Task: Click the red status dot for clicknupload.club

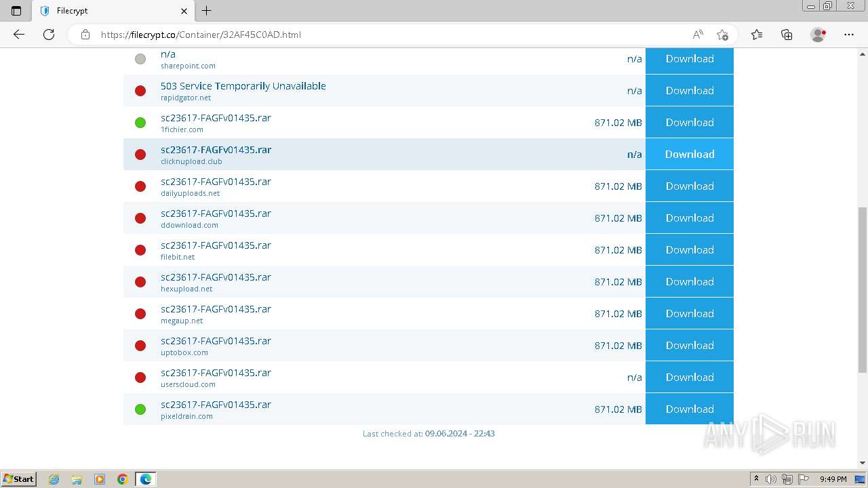Action: (x=140, y=155)
